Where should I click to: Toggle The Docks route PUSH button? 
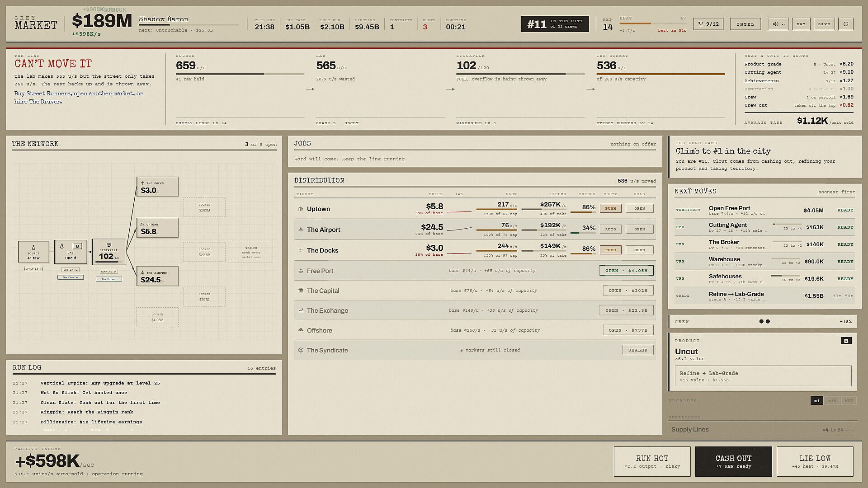pyautogui.click(x=610, y=250)
